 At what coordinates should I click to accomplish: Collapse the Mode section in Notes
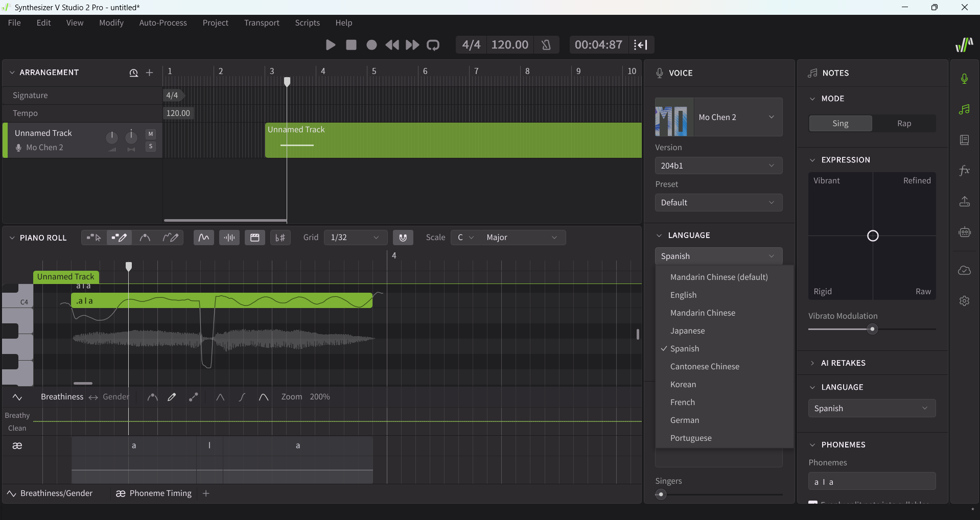click(812, 99)
